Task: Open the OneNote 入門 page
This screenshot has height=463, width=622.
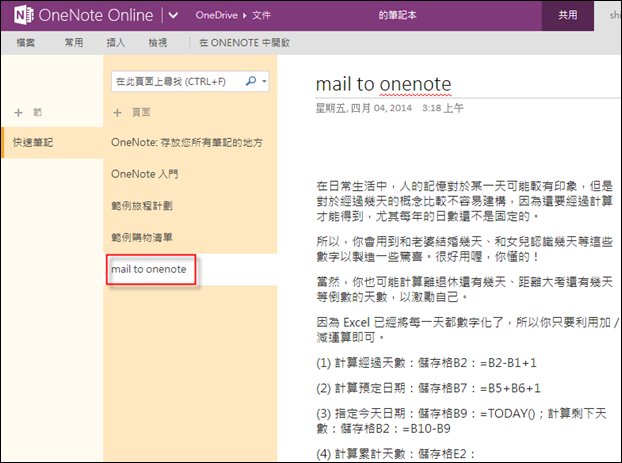Action: (145, 174)
